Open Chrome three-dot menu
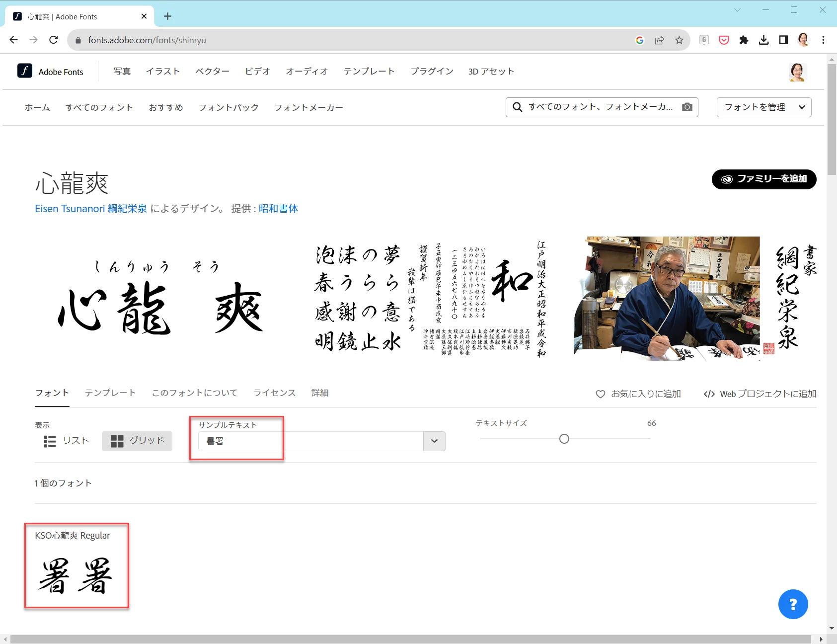837x644 pixels. [823, 40]
